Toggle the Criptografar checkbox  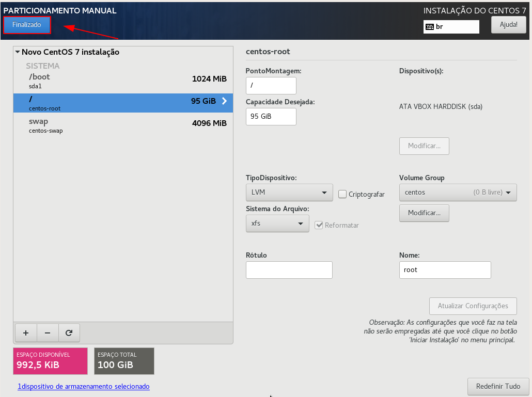click(342, 194)
